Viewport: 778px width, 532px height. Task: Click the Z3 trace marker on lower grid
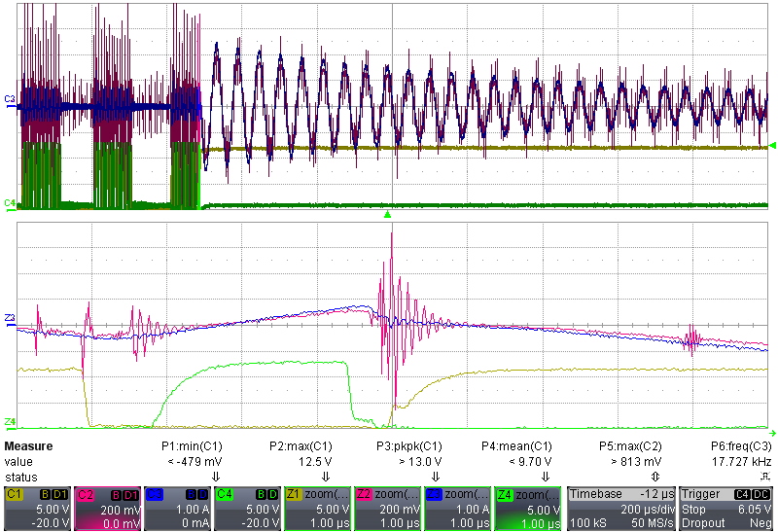coord(10,319)
